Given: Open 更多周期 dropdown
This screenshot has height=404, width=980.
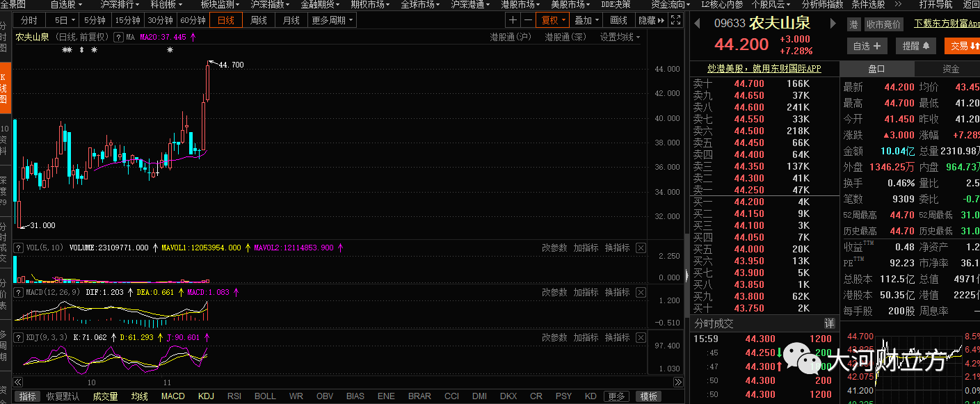Looking at the screenshot, I should (x=332, y=20).
